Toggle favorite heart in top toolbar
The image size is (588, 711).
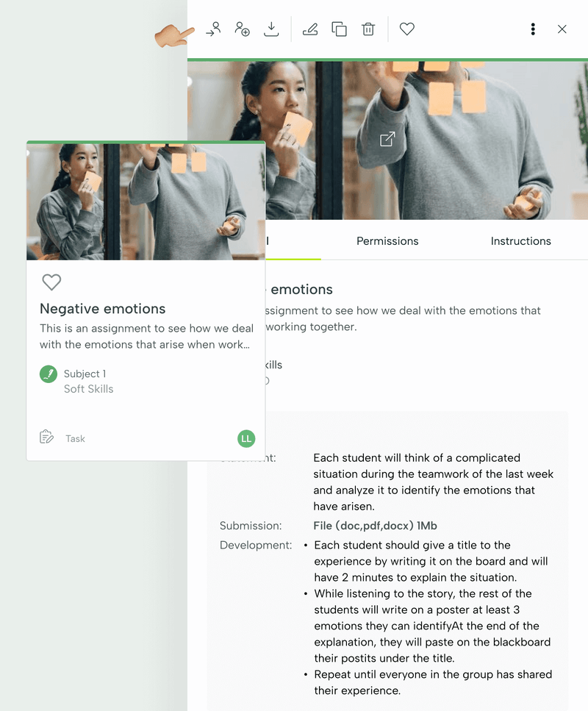tap(406, 29)
